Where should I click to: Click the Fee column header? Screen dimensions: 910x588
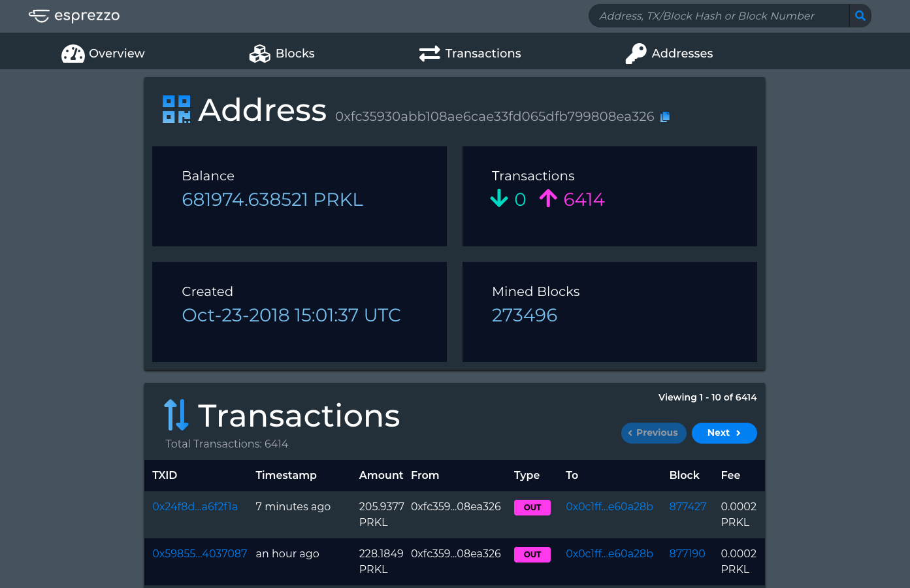[x=730, y=475]
